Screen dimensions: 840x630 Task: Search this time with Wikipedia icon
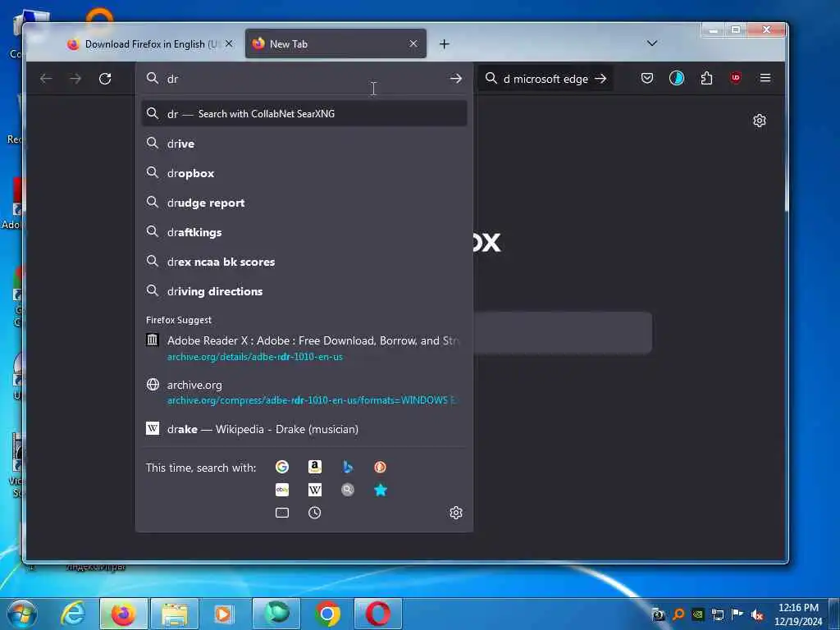pyautogui.click(x=315, y=490)
